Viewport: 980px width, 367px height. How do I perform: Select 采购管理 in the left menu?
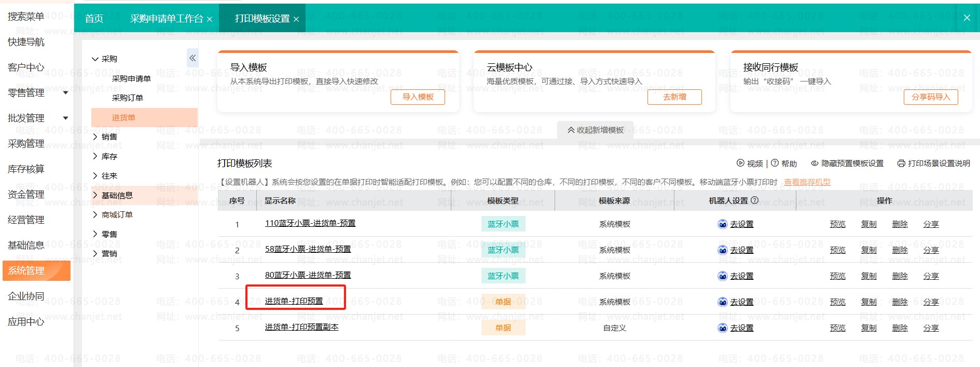(26, 144)
